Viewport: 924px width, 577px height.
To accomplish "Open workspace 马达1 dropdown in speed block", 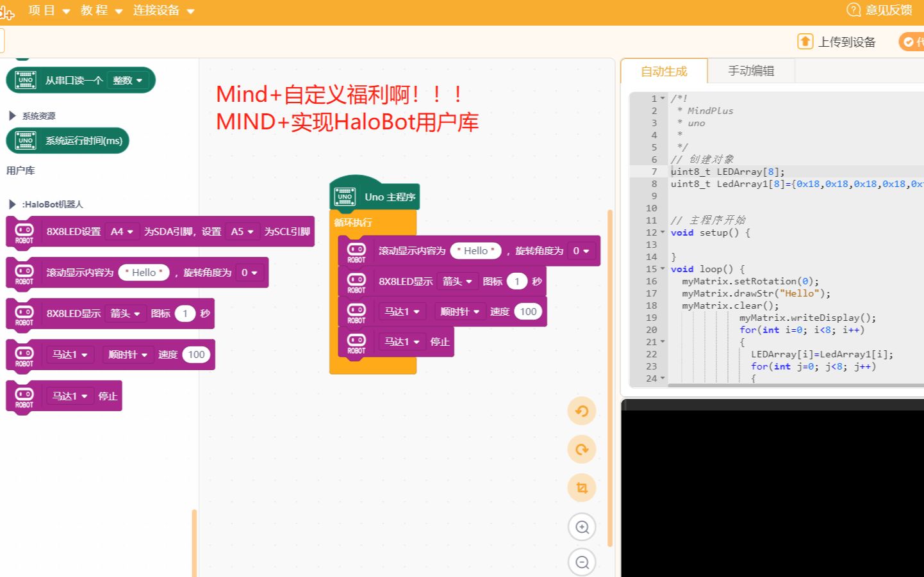I will (x=402, y=311).
